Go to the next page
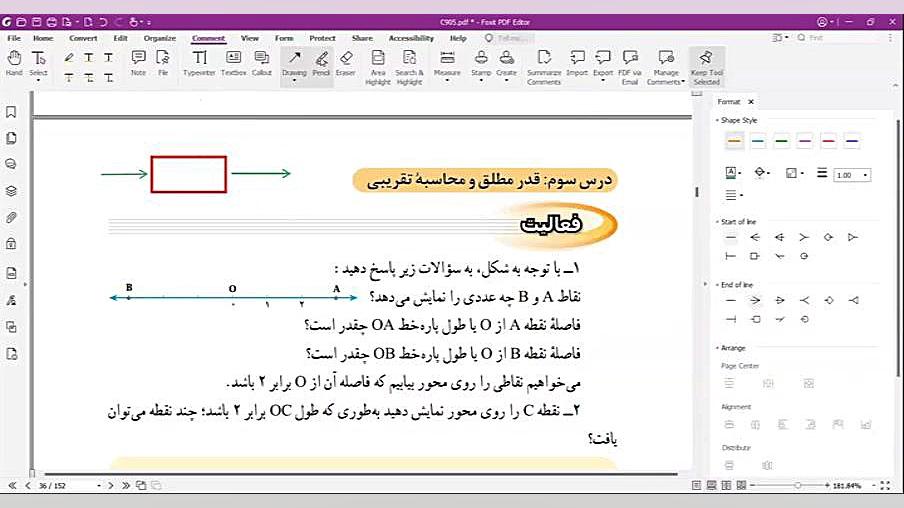904x508 pixels. (x=111, y=486)
